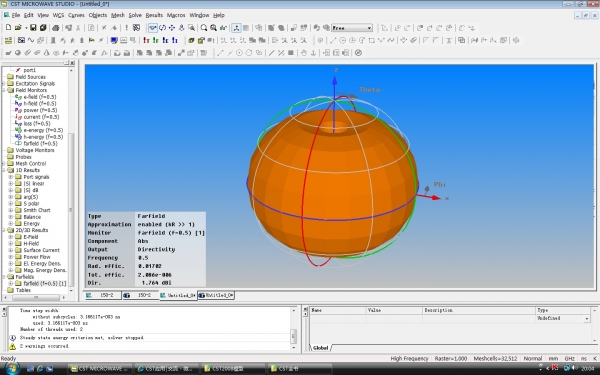Open the Help menu

pos(219,15)
